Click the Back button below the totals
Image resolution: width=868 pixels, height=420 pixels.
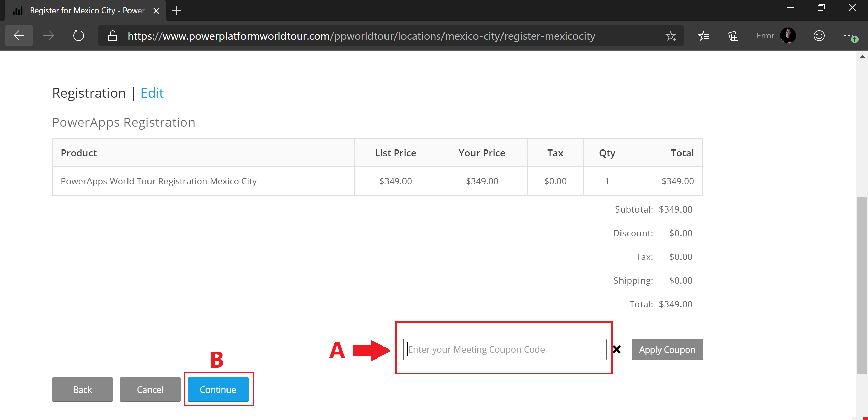pos(82,389)
